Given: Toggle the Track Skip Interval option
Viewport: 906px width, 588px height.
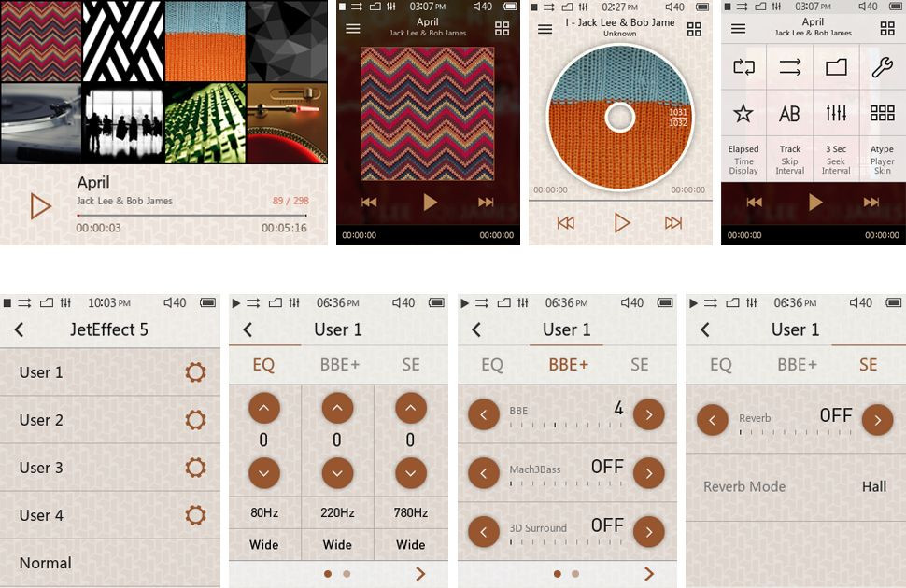Looking at the screenshot, I should [x=790, y=160].
